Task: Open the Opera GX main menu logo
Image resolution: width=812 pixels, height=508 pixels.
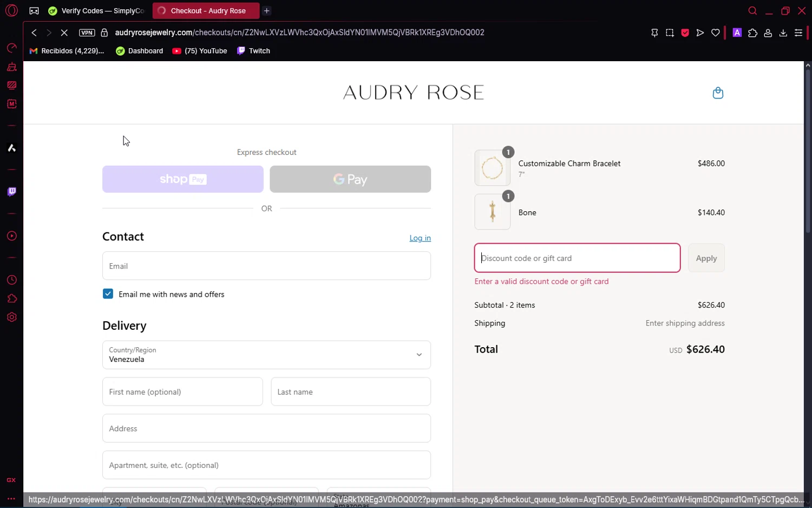Action: tap(11, 11)
